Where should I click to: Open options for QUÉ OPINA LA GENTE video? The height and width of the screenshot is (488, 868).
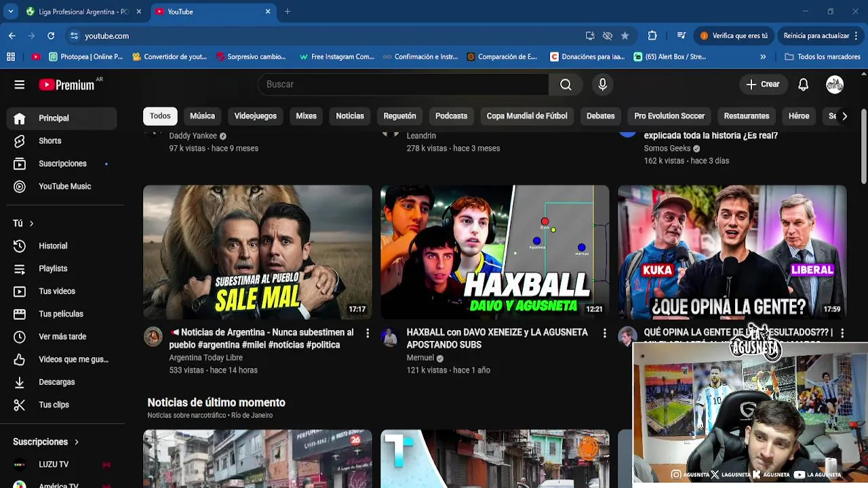click(x=842, y=333)
